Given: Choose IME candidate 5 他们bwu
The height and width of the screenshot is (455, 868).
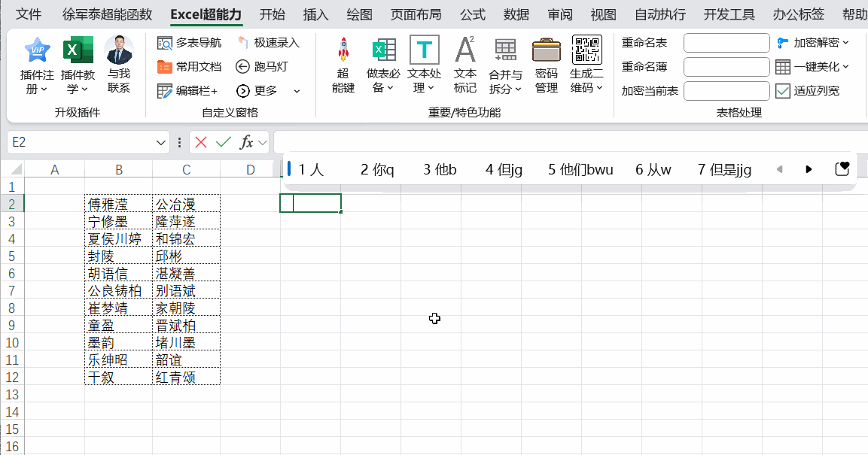Looking at the screenshot, I should pyautogui.click(x=580, y=169).
